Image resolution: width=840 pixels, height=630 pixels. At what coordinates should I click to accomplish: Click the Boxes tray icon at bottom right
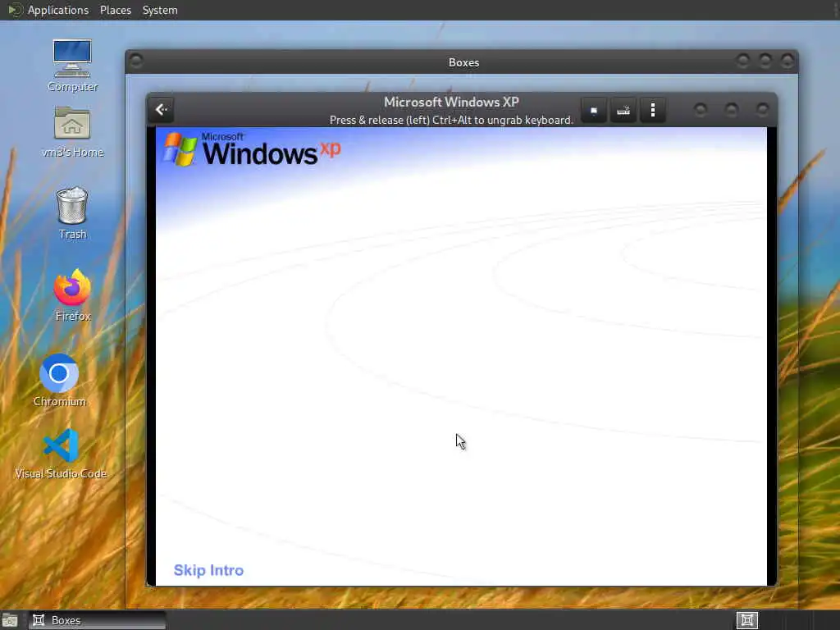[746, 620]
